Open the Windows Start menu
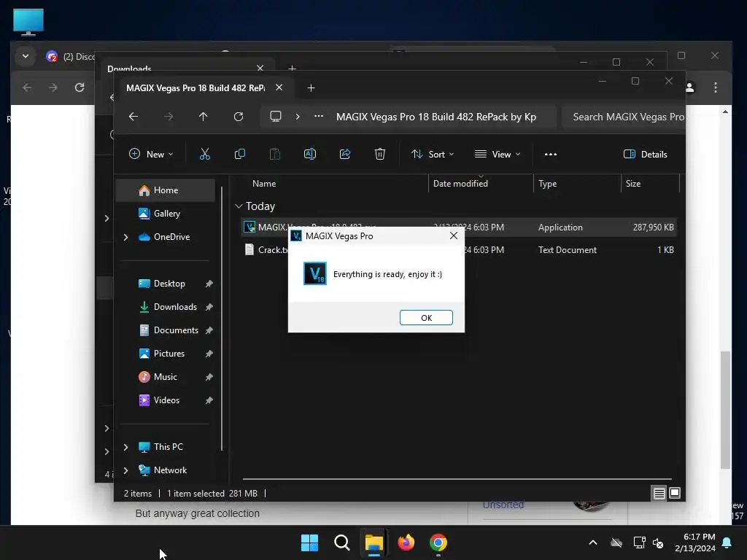Viewport: 747px width, 560px height. [x=309, y=542]
